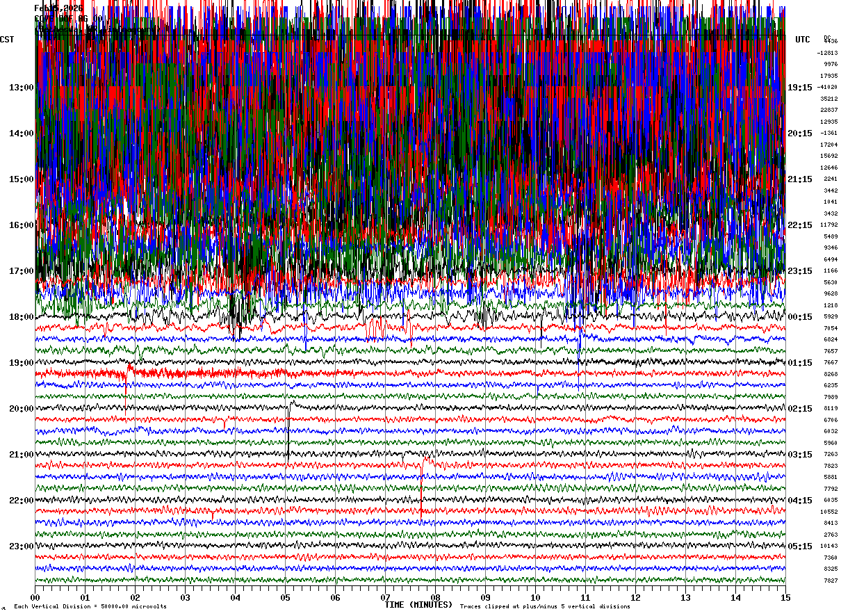Select minute 12 on the time axis

pos(635,597)
